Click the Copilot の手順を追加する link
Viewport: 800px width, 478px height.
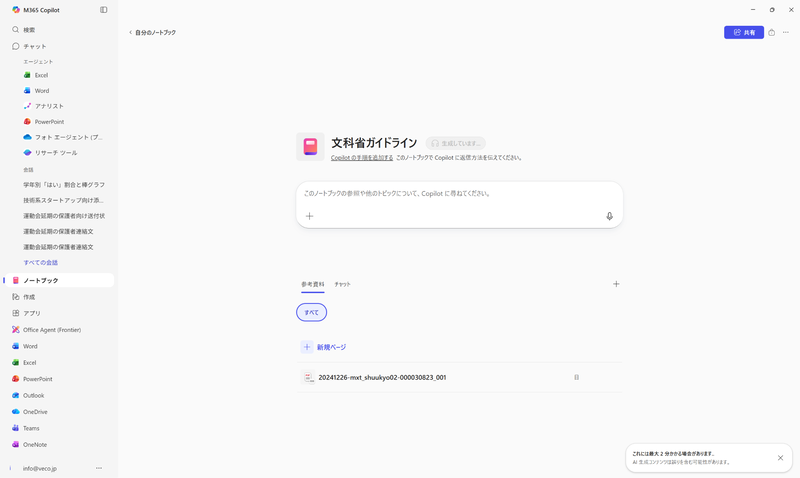pyautogui.click(x=362, y=158)
